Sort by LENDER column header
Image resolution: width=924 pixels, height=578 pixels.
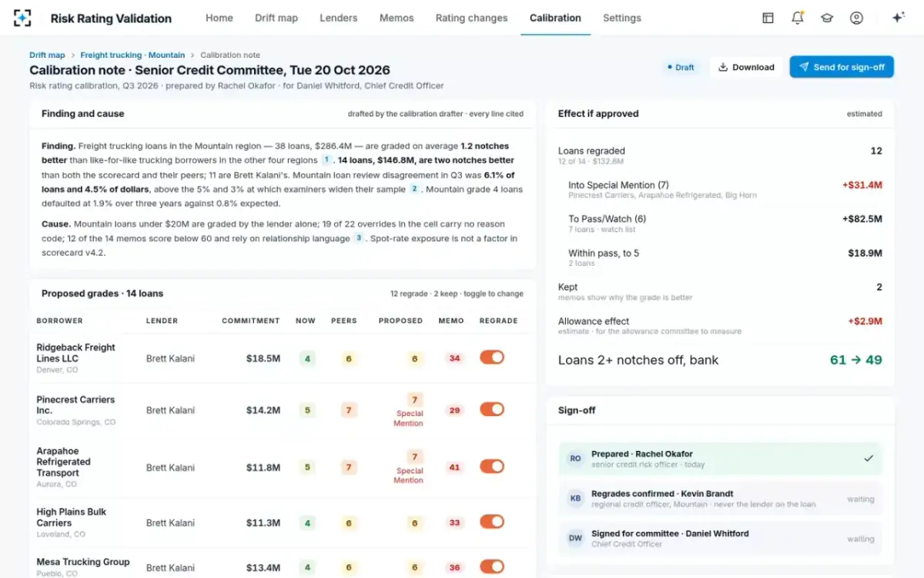pos(162,321)
